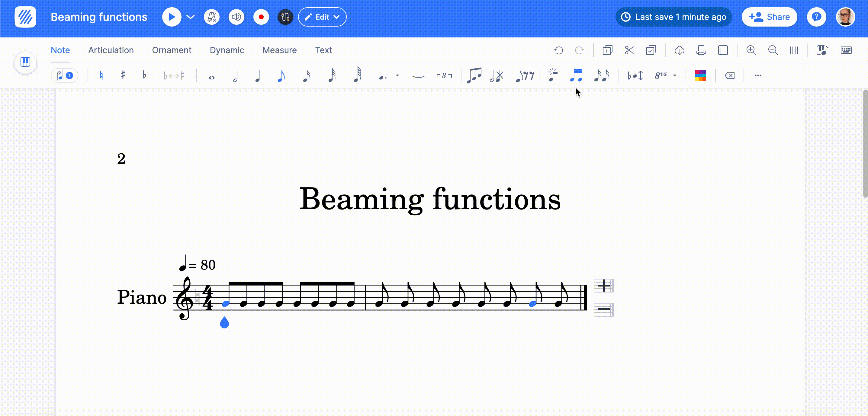Click the beam notes icon in toolbar
Viewport: 868px width, 416px height.
[x=576, y=75]
